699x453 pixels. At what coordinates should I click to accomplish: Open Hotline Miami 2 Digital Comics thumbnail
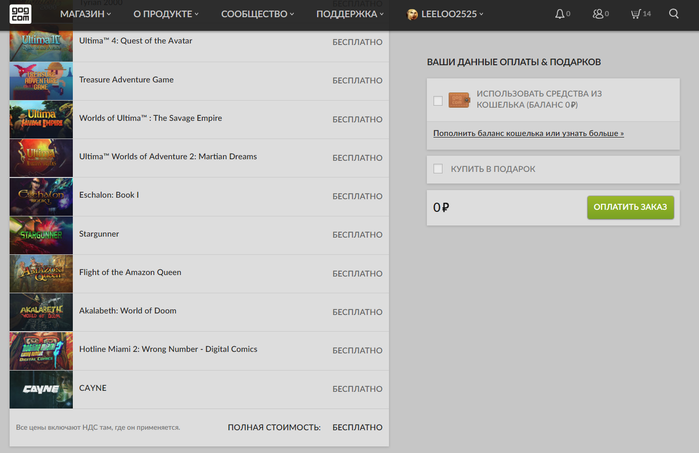pos(41,351)
